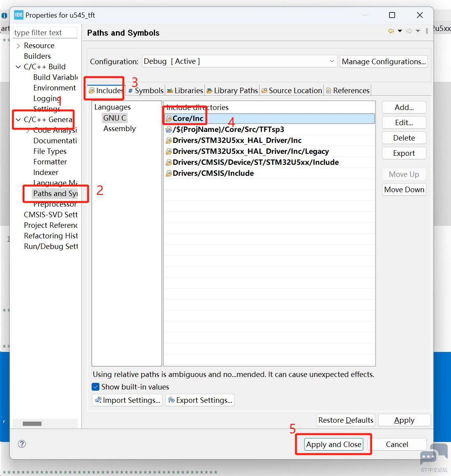Click the help question mark icon
The height and width of the screenshot is (476, 451).
pyautogui.click(x=22, y=444)
